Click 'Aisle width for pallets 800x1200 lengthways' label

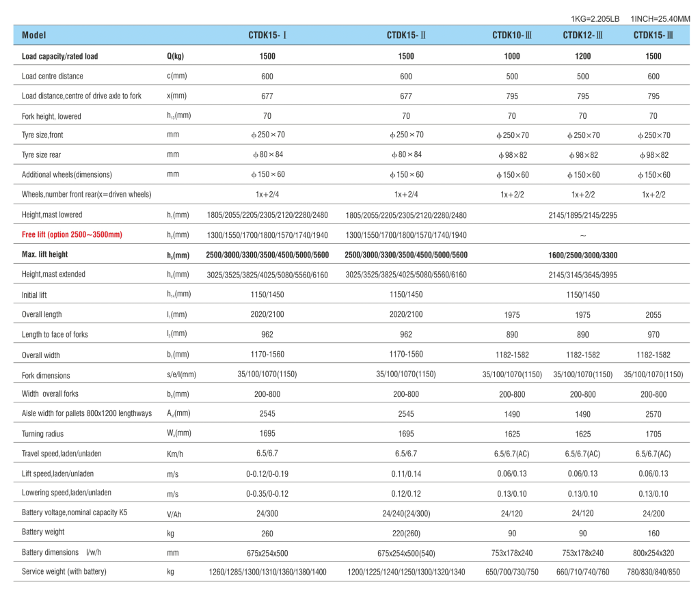coord(87,413)
